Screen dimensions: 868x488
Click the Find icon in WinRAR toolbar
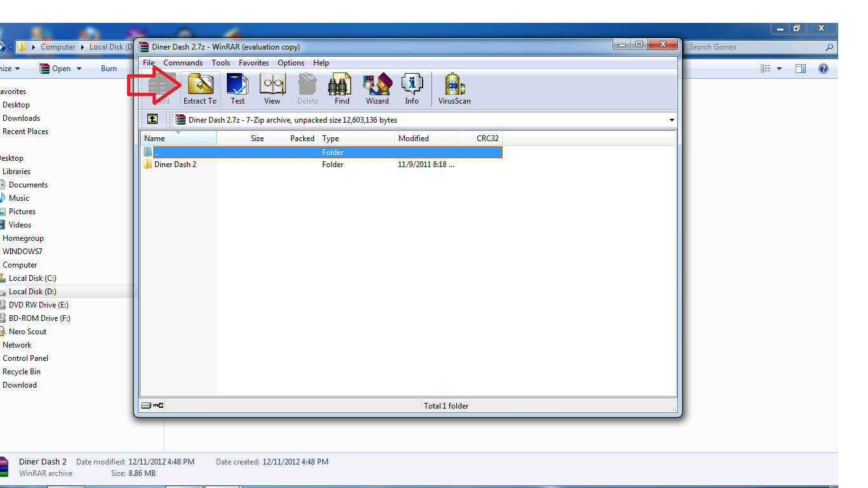click(x=340, y=88)
